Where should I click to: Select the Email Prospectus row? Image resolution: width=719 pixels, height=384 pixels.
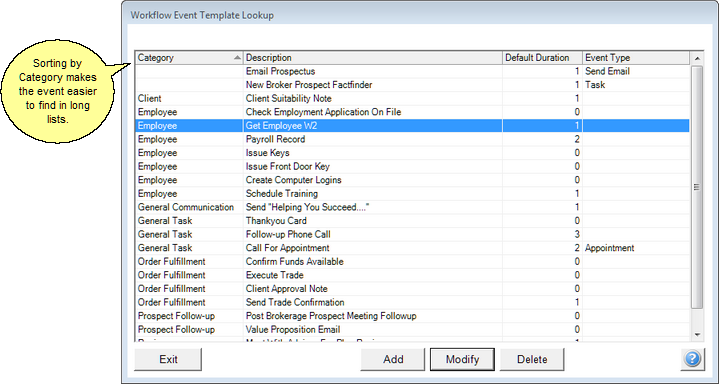pyautogui.click(x=412, y=71)
